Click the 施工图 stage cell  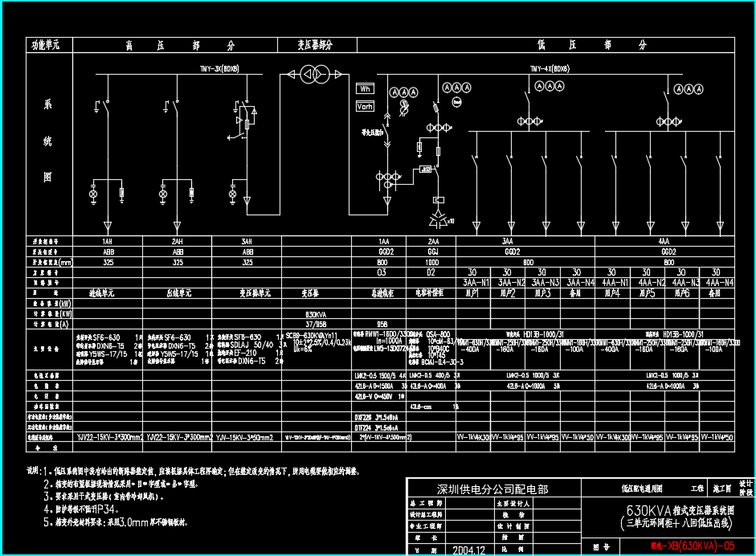(x=721, y=489)
